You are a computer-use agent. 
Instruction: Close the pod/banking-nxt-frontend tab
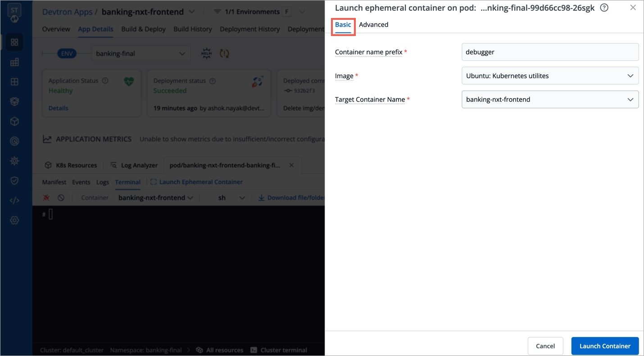[291, 165]
